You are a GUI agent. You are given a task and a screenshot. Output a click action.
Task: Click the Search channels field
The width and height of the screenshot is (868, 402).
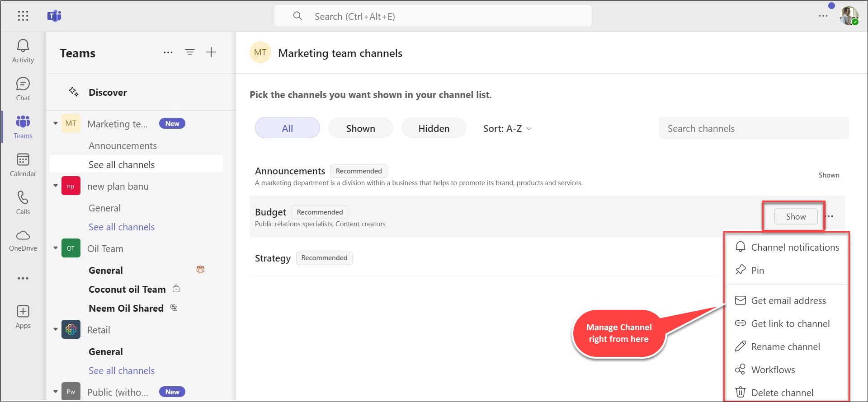753,129
